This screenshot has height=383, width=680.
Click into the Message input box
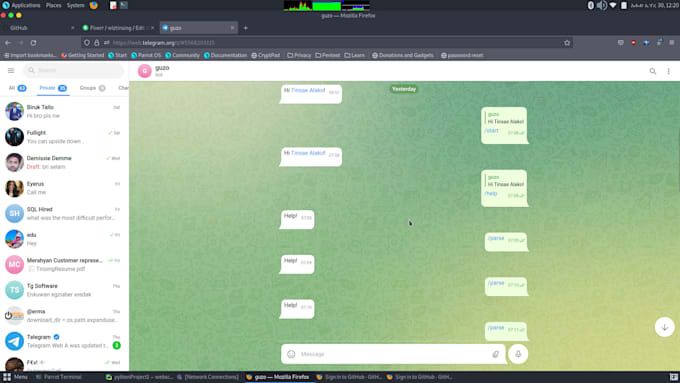pos(394,354)
